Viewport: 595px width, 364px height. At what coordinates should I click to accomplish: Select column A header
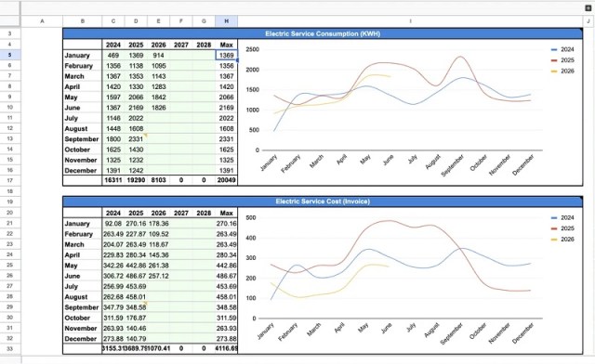click(42, 21)
